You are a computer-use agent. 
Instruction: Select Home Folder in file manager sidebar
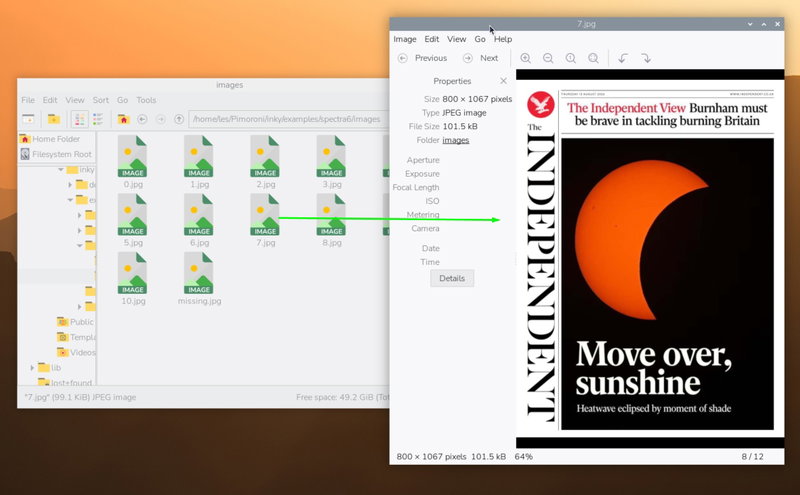coord(57,139)
